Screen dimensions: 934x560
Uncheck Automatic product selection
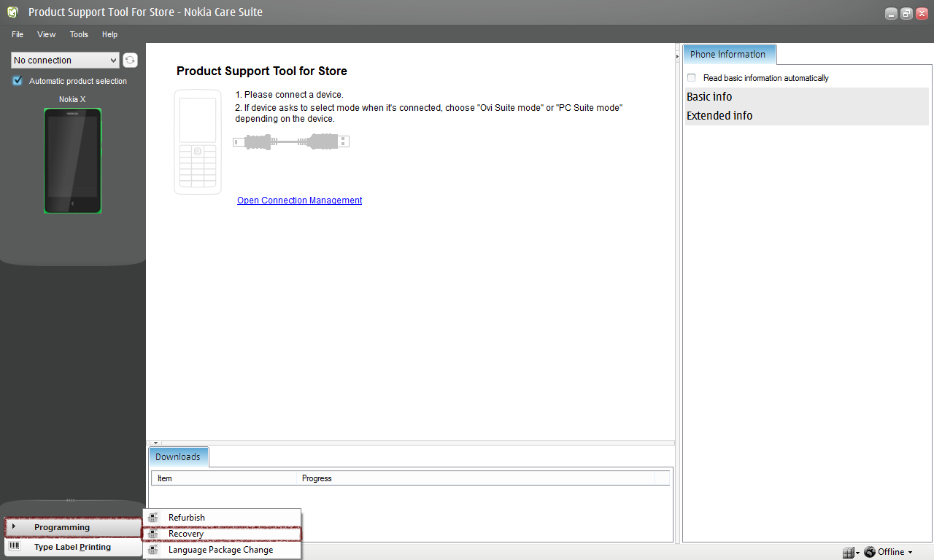pos(18,81)
